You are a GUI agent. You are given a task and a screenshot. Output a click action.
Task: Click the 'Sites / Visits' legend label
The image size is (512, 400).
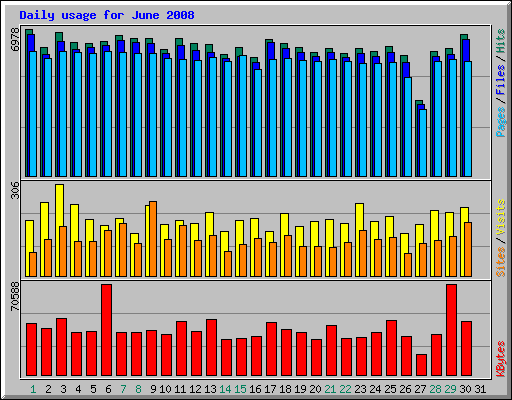(500, 238)
